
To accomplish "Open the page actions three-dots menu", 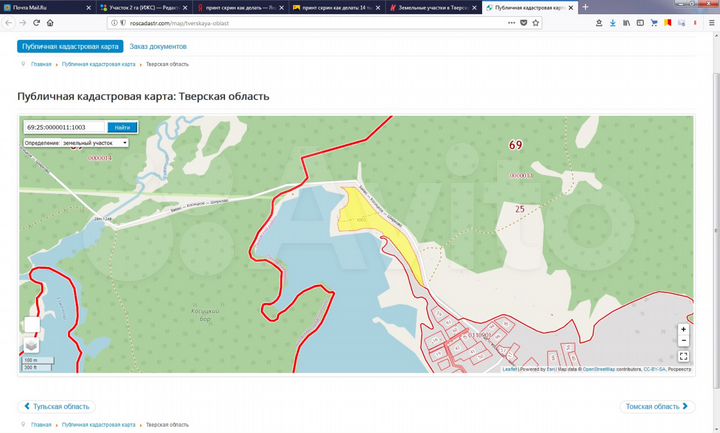I will point(512,22).
